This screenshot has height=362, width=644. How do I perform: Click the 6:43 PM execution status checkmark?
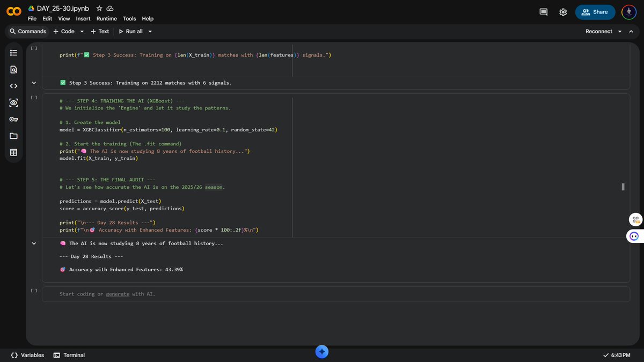pyautogui.click(x=606, y=355)
